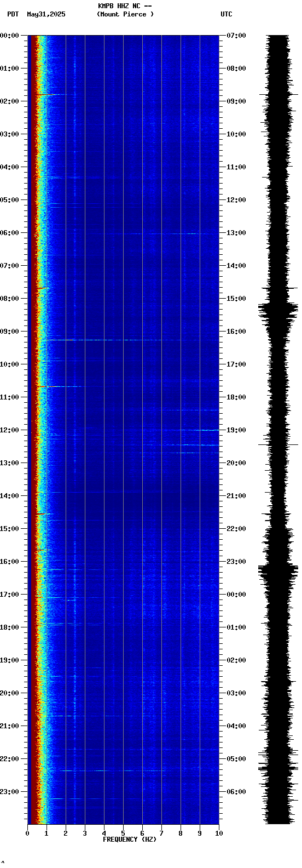302x868 pixels.
Task: Click the 19:00 PDT time label on left axis
Action: point(9,660)
